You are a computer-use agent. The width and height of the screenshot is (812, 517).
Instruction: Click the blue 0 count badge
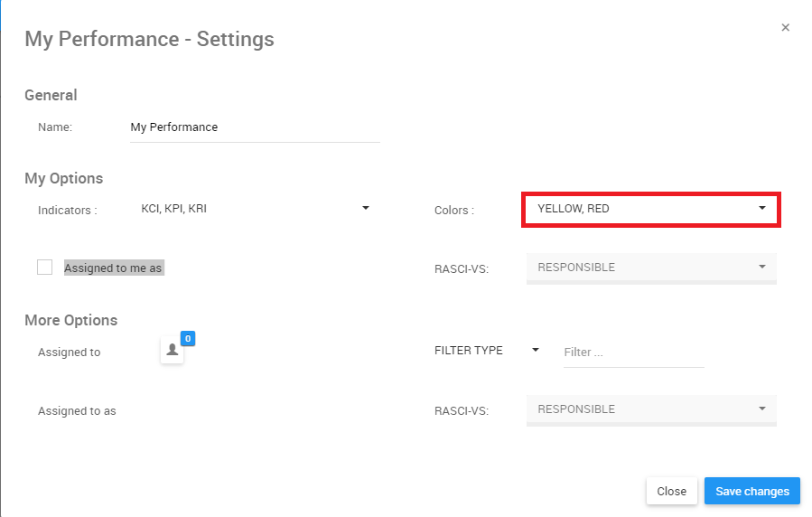[188, 338]
